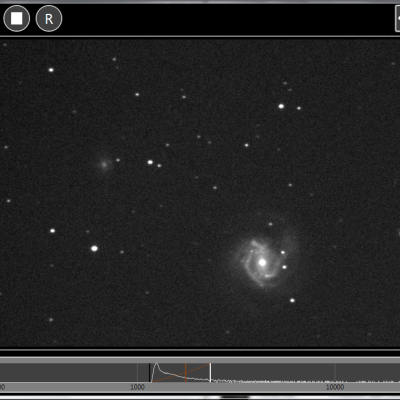Click the round R button
This screenshot has height=400, width=400.
point(49,19)
